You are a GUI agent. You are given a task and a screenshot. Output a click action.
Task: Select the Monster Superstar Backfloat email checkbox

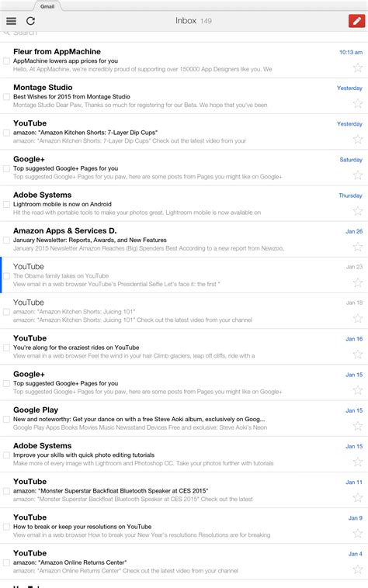coord(6,491)
